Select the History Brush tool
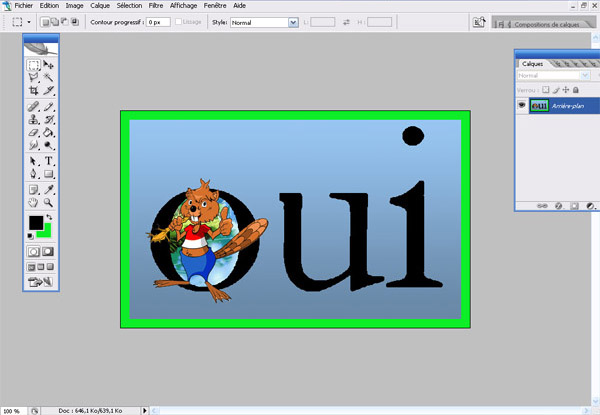600x415 pixels. pyautogui.click(x=48, y=119)
